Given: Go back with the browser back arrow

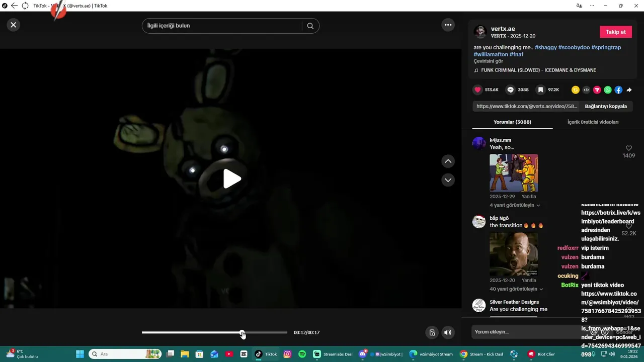Looking at the screenshot, I should click(14, 6).
